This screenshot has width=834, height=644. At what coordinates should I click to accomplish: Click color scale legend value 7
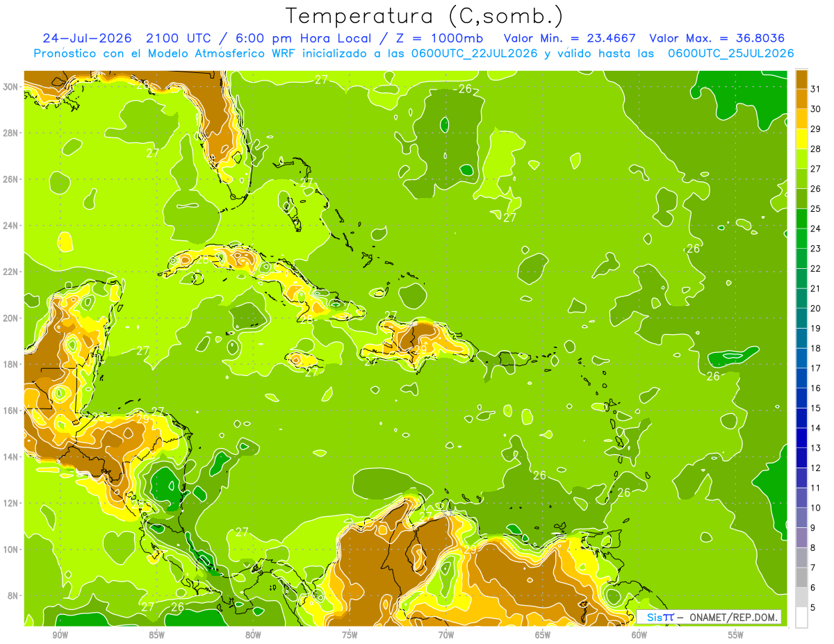813,568
